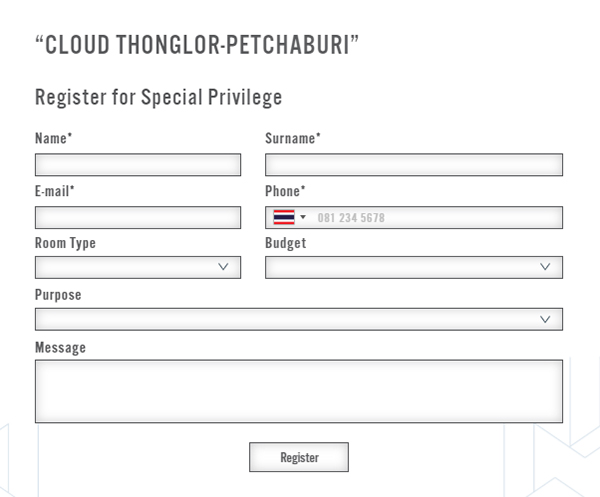Screen dimensions: 600x497
Task: Click into the E-mail input box
Action: (137, 217)
